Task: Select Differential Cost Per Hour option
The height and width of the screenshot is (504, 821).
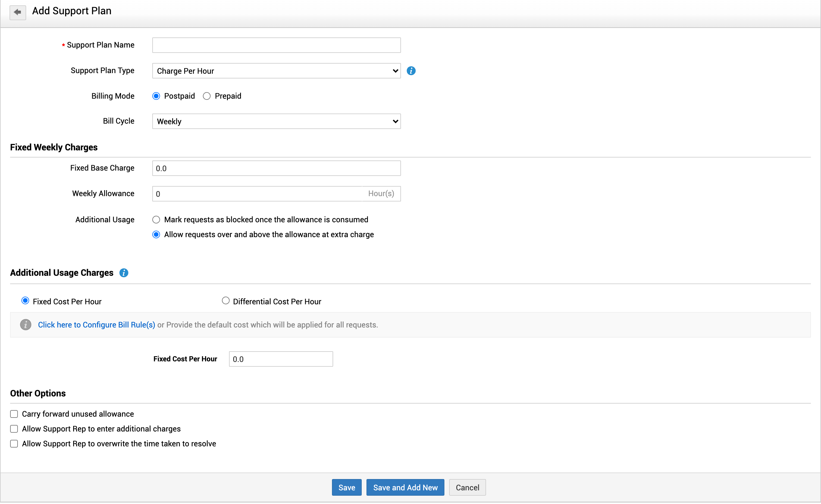Action: [x=225, y=301]
